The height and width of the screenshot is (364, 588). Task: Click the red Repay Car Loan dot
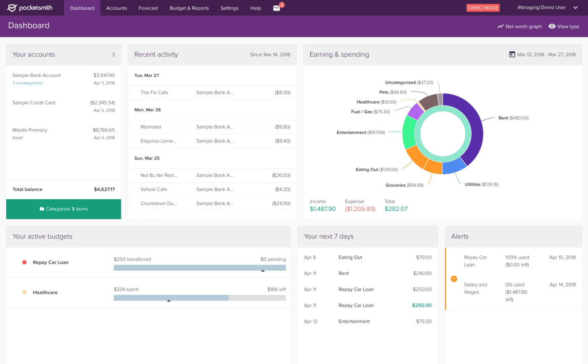click(x=24, y=262)
